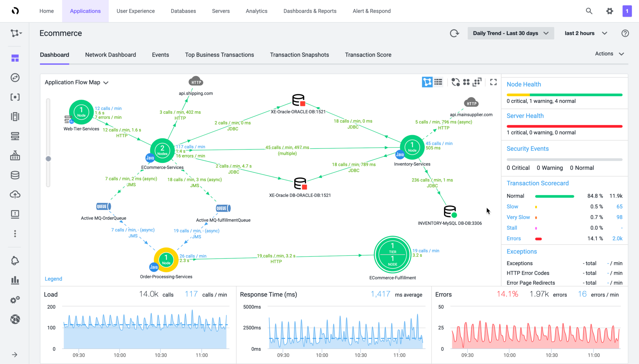Open the Daily Trend Last 30 days dropdown
Screen dimensions: 639x364
pos(510,33)
